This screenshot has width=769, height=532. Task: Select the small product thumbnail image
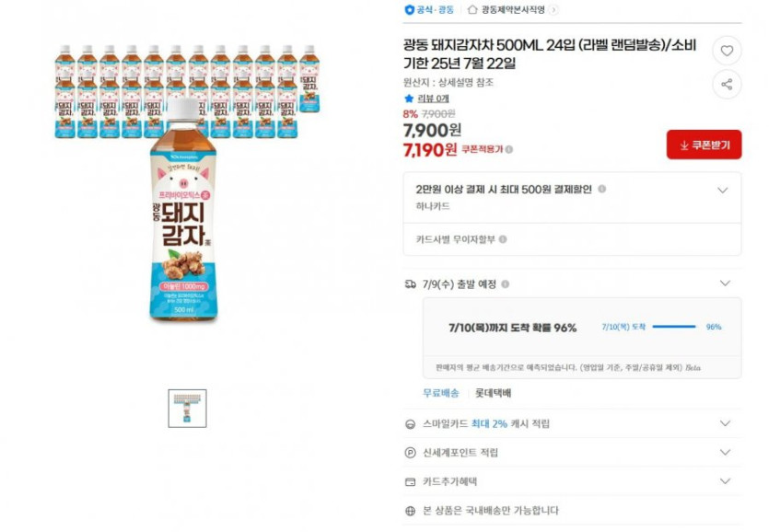[187, 408]
